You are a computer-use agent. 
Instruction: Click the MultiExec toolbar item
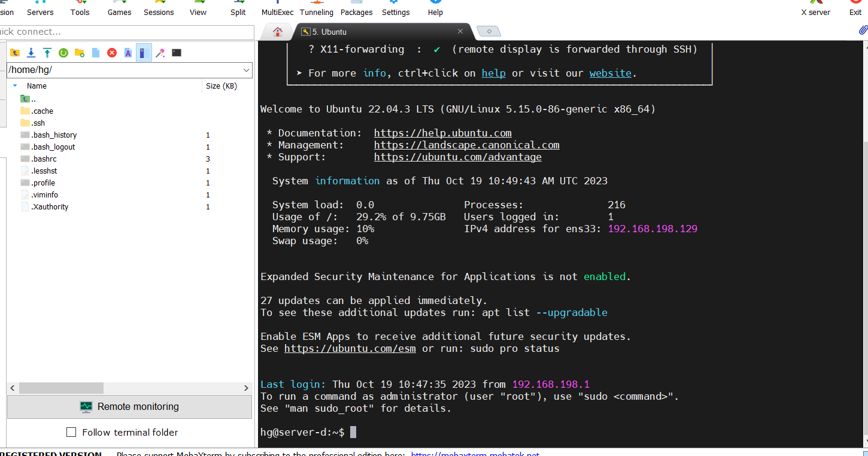point(278,8)
